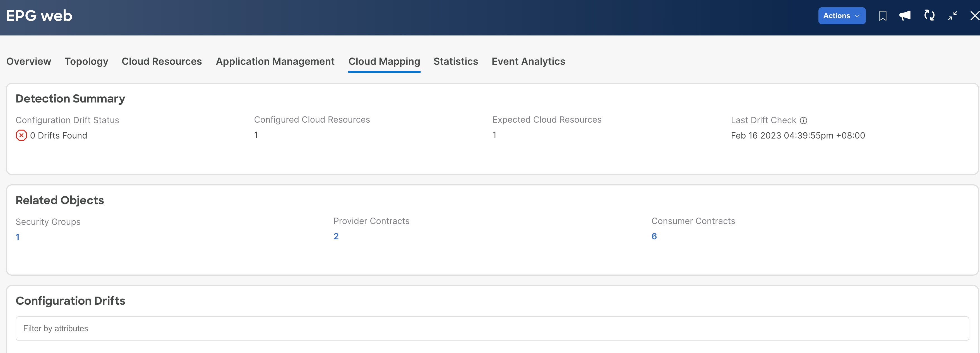The width and height of the screenshot is (980, 353).
Task: Click the red Configuration Drift Status icon
Action: pos(21,135)
